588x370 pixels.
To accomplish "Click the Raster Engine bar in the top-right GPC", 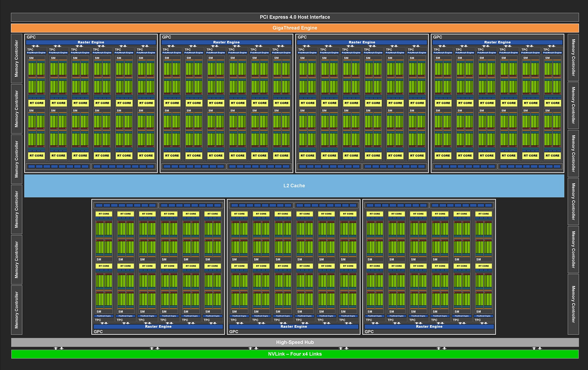I will (x=497, y=42).
